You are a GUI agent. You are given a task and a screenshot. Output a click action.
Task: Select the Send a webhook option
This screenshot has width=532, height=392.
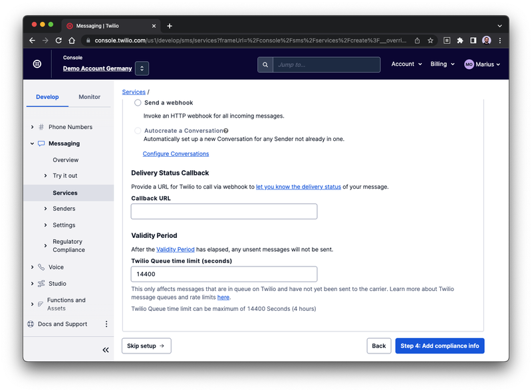coord(138,103)
